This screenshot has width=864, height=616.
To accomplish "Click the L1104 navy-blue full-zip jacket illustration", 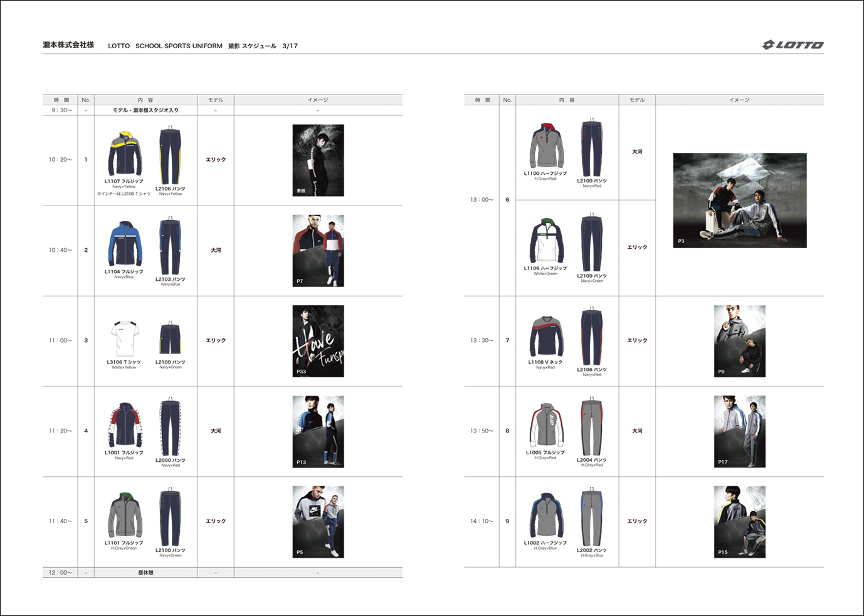I will tap(125, 244).
